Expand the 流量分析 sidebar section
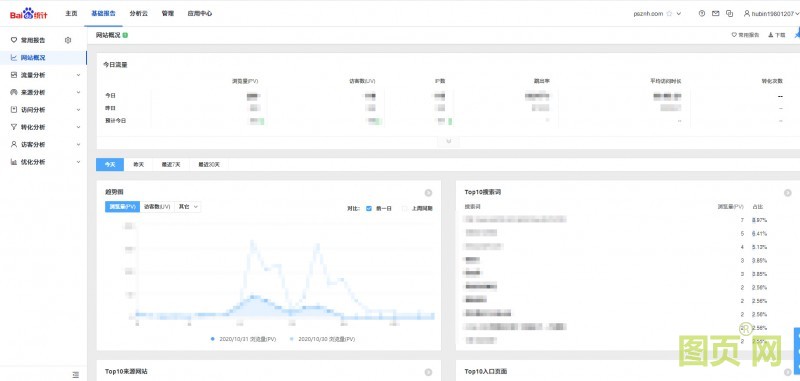 [x=44, y=75]
